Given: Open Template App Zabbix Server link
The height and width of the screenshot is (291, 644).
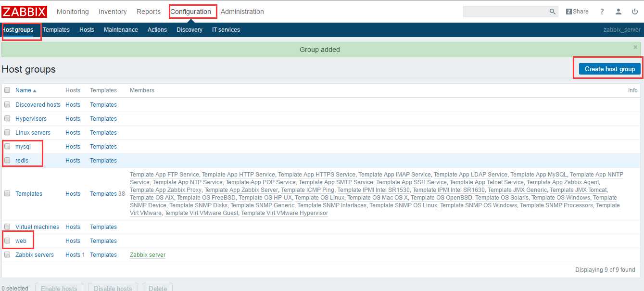Looking at the screenshot, I should pyautogui.click(x=241, y=190).
